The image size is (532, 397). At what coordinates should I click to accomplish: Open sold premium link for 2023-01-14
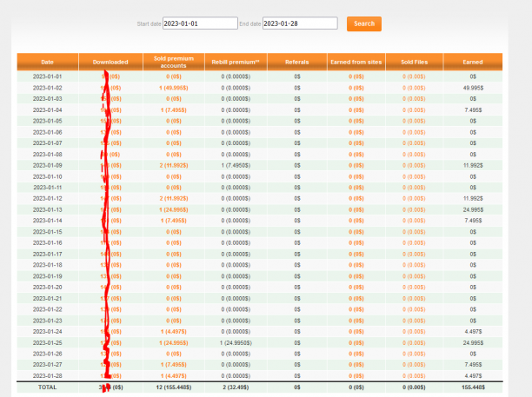[174, 221]
